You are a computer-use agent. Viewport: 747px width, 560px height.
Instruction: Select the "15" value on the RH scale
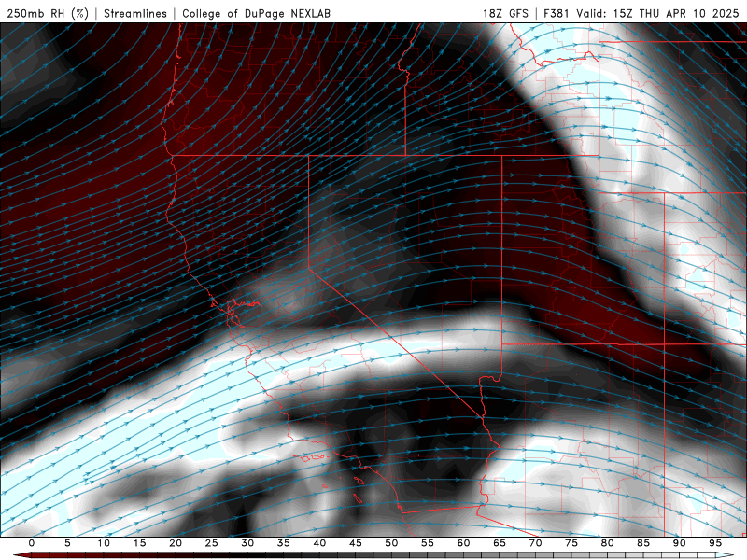click(x=139, y=543)
